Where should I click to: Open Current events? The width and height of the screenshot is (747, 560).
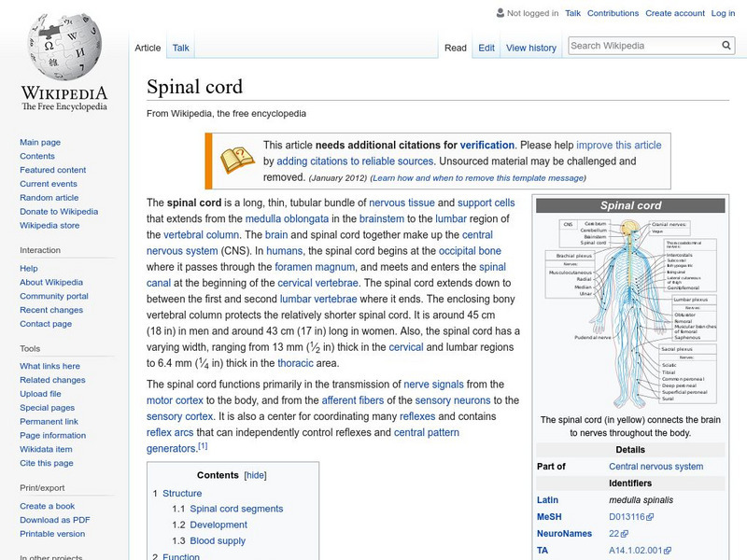[49, 183]
